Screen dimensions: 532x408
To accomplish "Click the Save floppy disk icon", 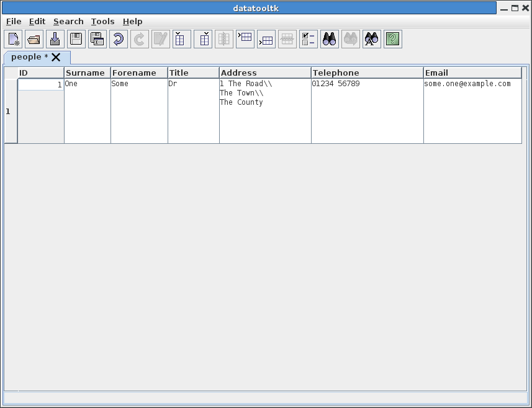I will tap(77, 39).
